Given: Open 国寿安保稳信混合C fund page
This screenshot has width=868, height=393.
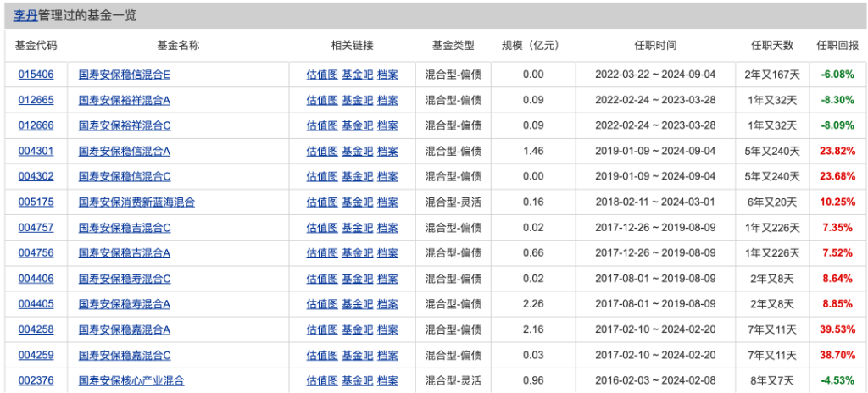Looking at the screenshot, I should click(125, 176).
